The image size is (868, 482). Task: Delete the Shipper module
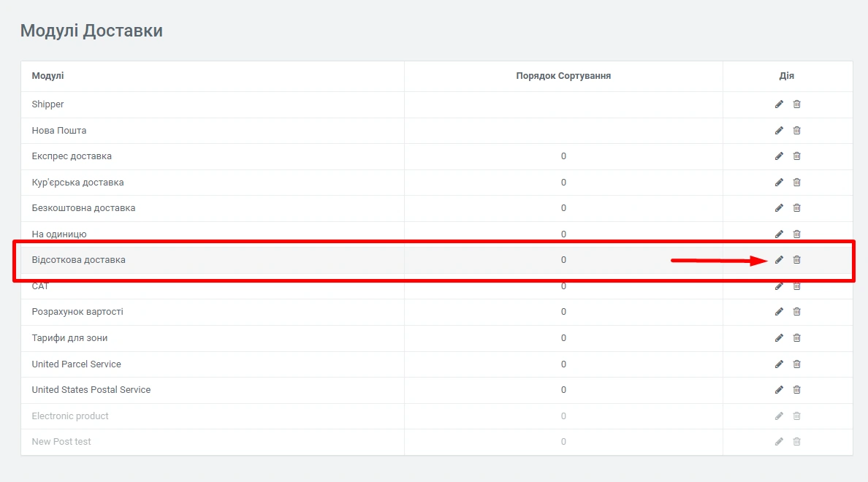796,104
